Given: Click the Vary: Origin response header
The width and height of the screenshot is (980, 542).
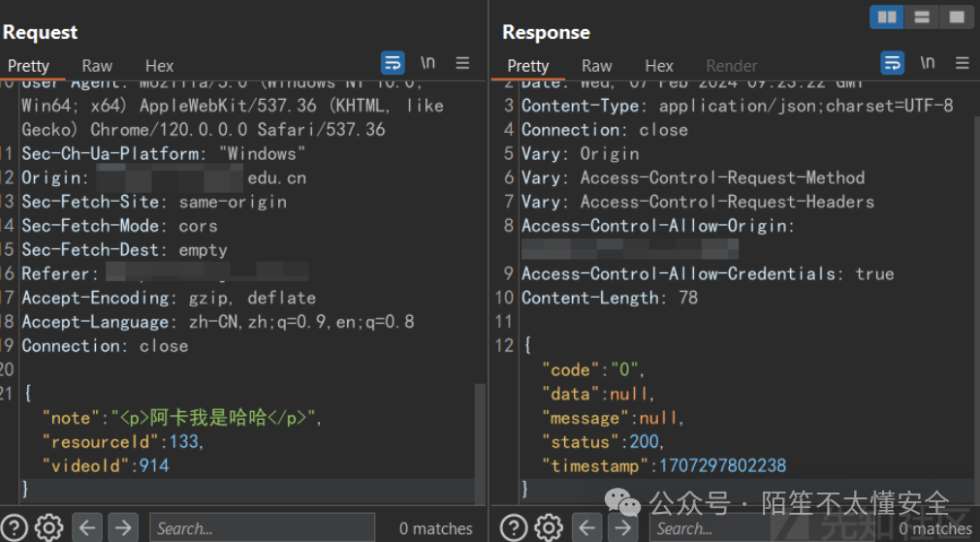Looking at the screenshot, I should (x=581, y=154).
